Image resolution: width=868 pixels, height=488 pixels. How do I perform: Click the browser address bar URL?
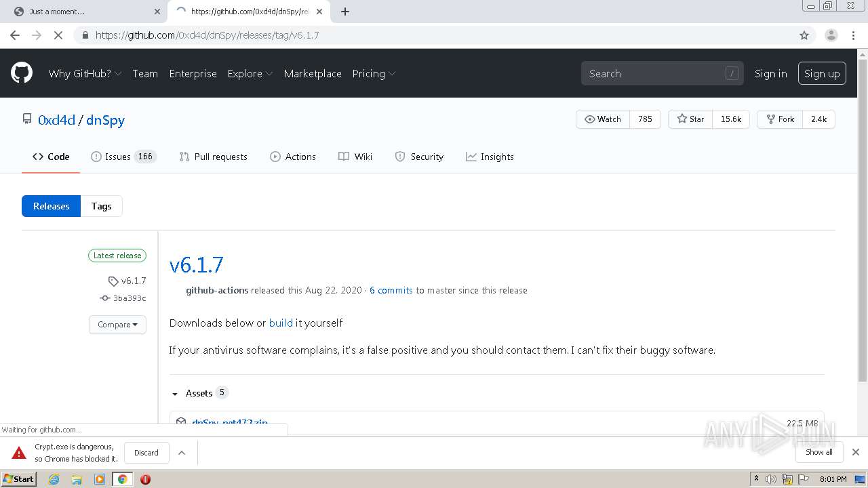[208, 35]
